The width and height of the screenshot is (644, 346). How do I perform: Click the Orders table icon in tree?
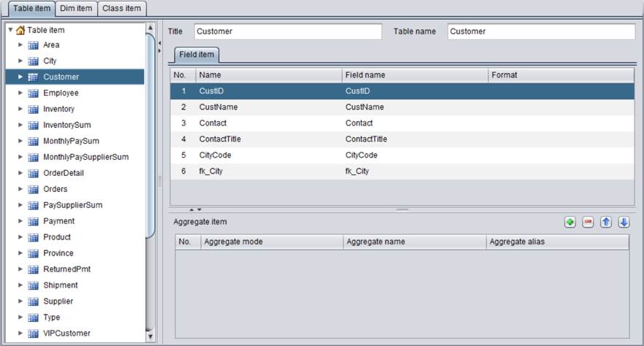coord(33,190)
